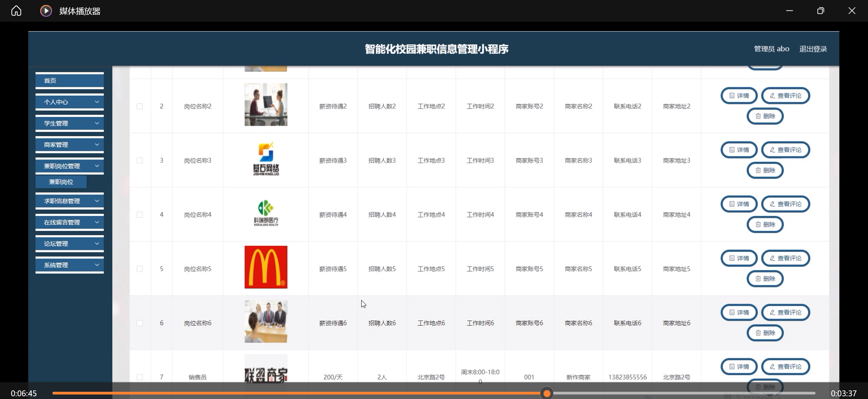The width and height of the screenshot is (868, 399).
Task: Open 详情 for row 岗位名称2
Action: (739, 96)
